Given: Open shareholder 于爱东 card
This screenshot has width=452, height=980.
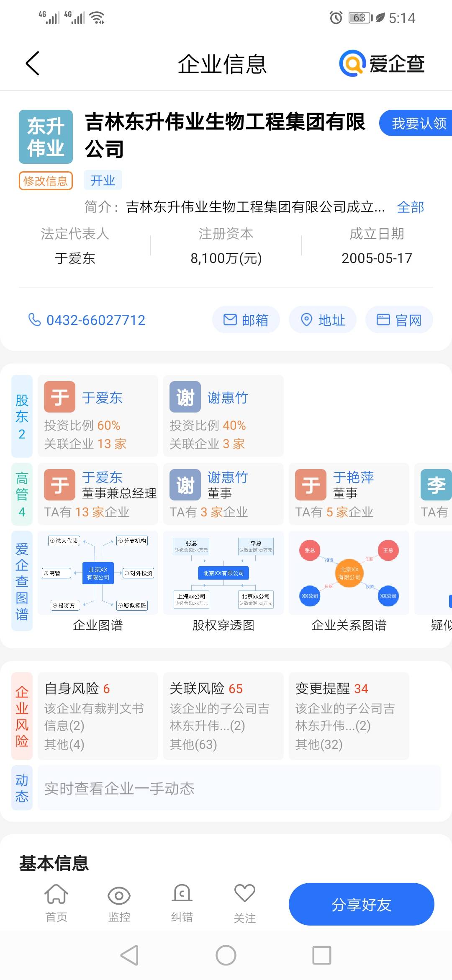Looking at the screenshot, I should (x=98, y=416).
